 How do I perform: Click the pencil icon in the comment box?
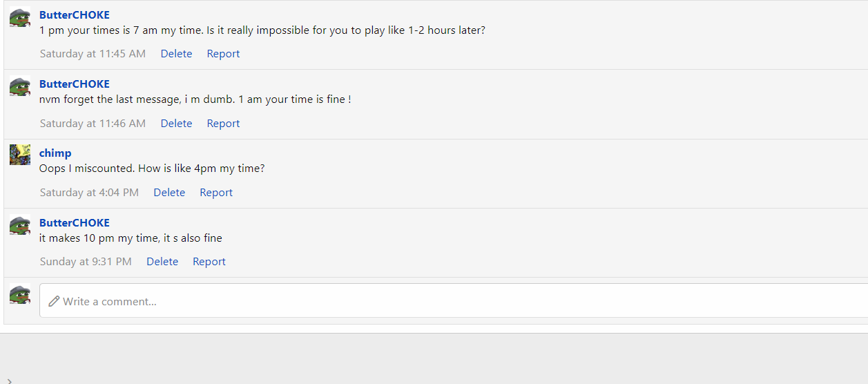tap(54, 301)
